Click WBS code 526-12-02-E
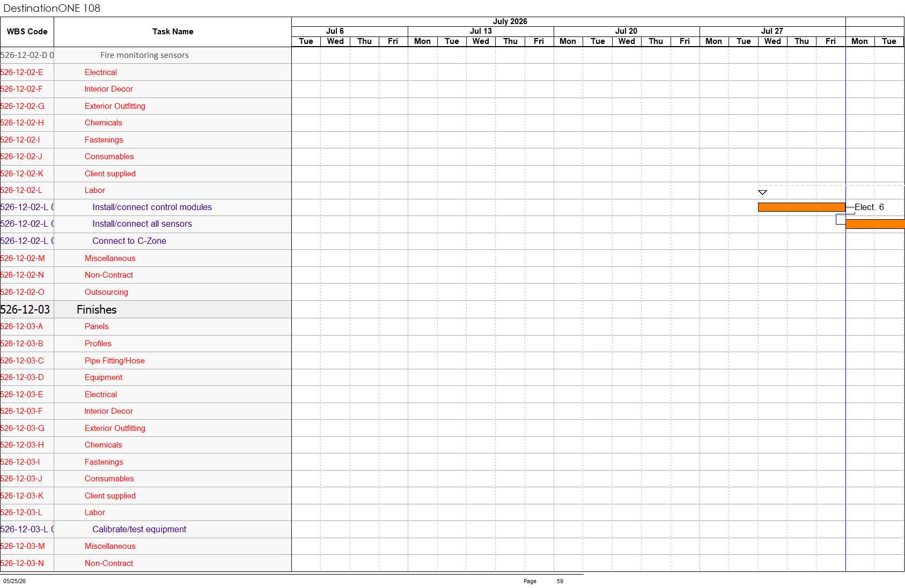The width and height of the screenshot is (905, 588). 21,72
